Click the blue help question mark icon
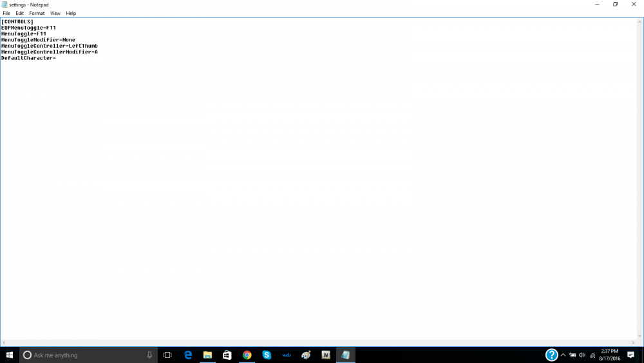 tap(552, 355)
